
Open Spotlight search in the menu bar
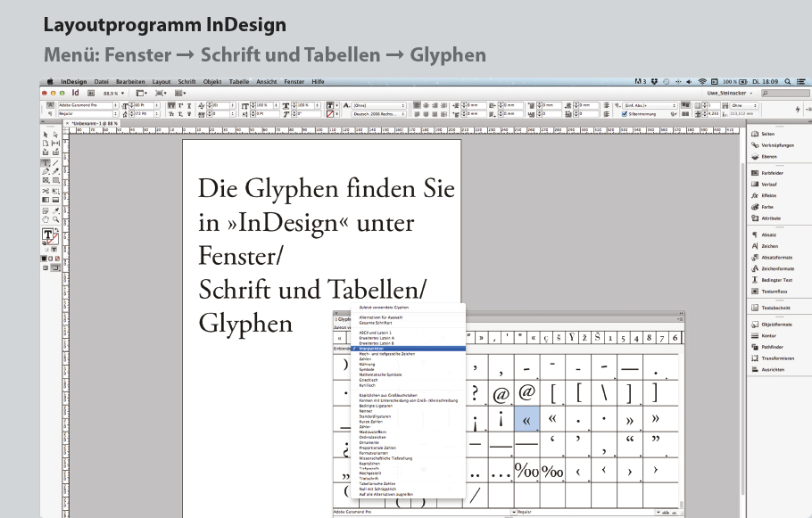click(x=787, y=82)
